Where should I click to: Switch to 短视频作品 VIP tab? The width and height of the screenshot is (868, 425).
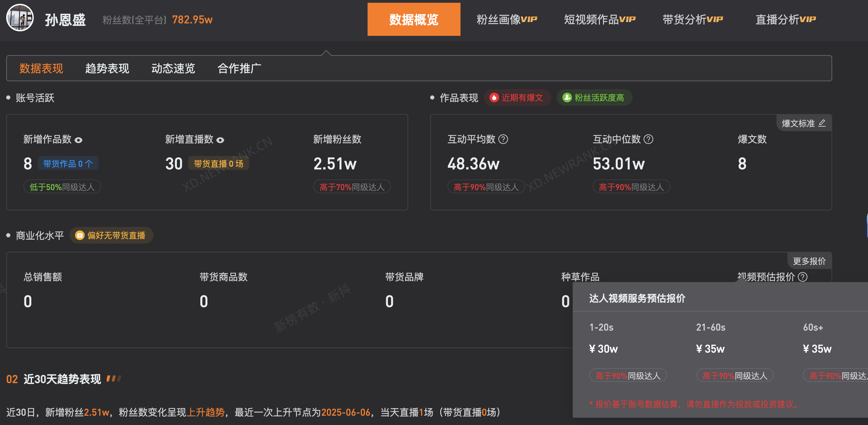pyautogui.click(x=600, y=19)
